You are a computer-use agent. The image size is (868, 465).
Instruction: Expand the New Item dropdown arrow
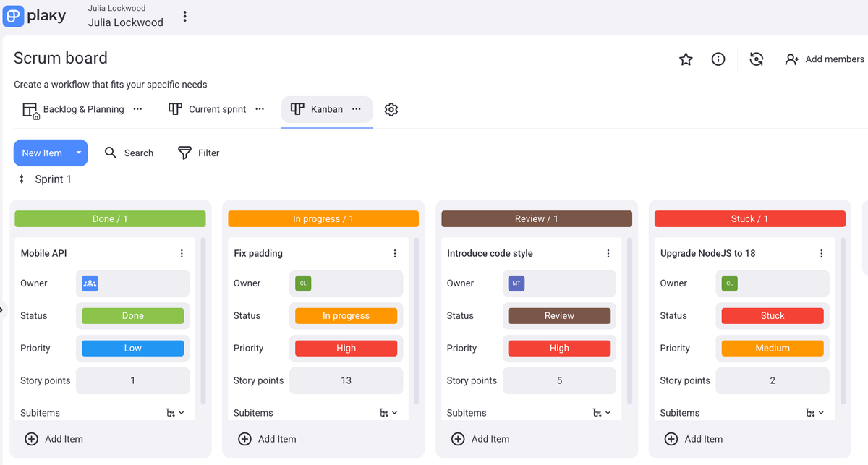tap(79, 153)
